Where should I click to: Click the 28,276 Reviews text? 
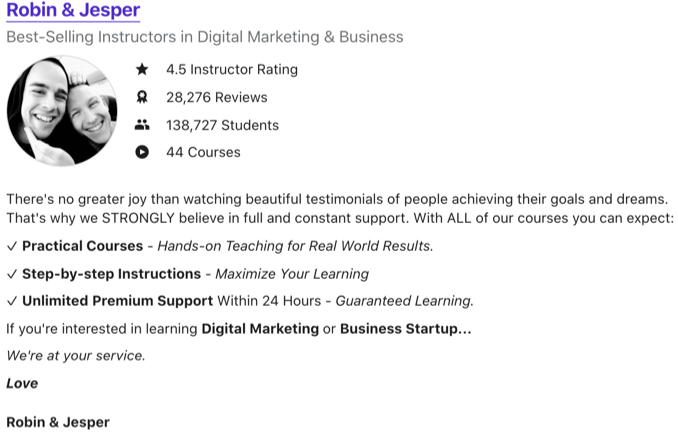tap(217, 97)
